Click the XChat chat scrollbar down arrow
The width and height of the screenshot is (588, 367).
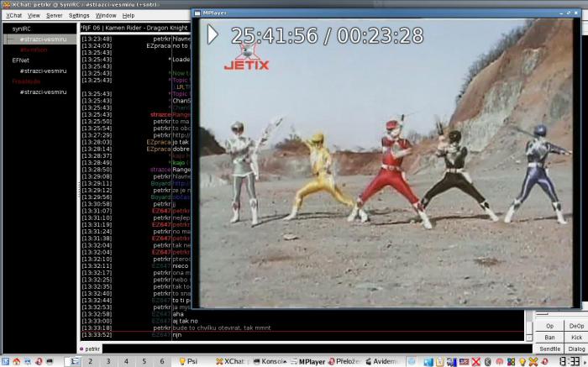pyautogui.click(x=528, y=338)
